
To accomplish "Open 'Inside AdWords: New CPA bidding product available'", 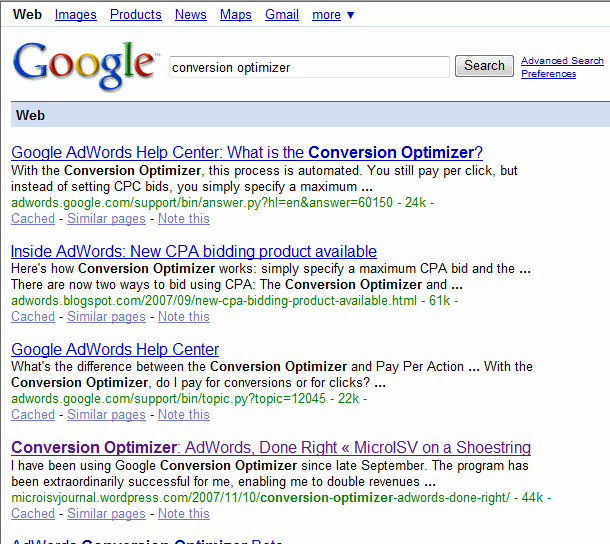I will tap(194, 251).
